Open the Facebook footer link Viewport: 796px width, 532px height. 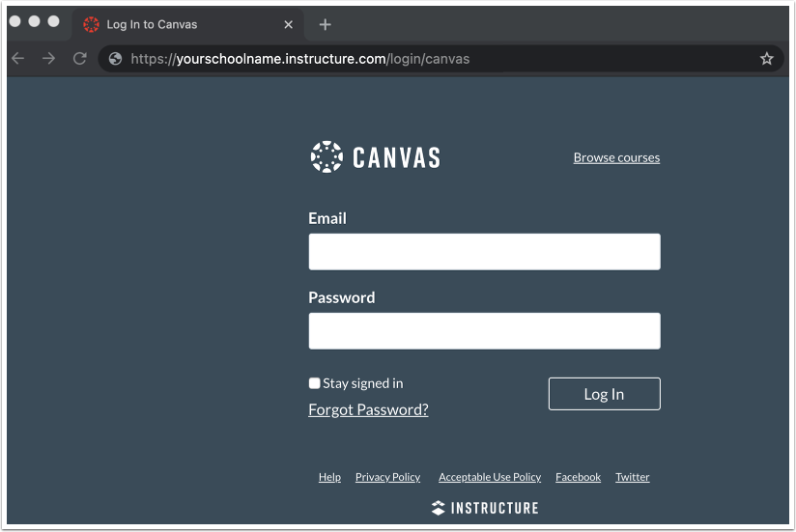point(578,477)
